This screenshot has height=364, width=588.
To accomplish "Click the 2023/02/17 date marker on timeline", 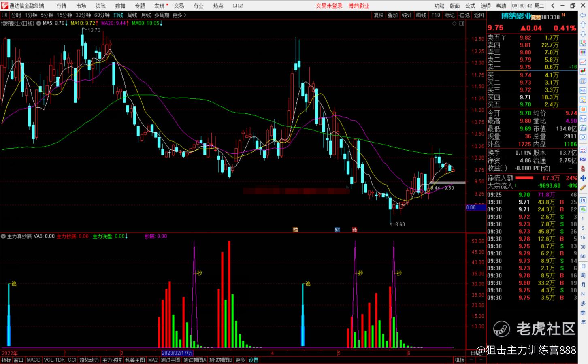I will pos(177,353).
